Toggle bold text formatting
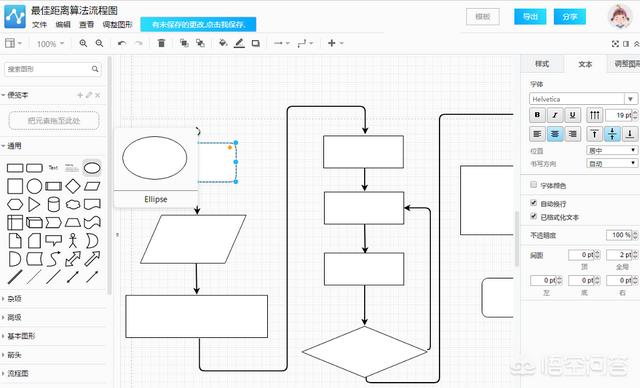This screenshot has height=388, width=640. pyautogui.click(x=537, y=115)
